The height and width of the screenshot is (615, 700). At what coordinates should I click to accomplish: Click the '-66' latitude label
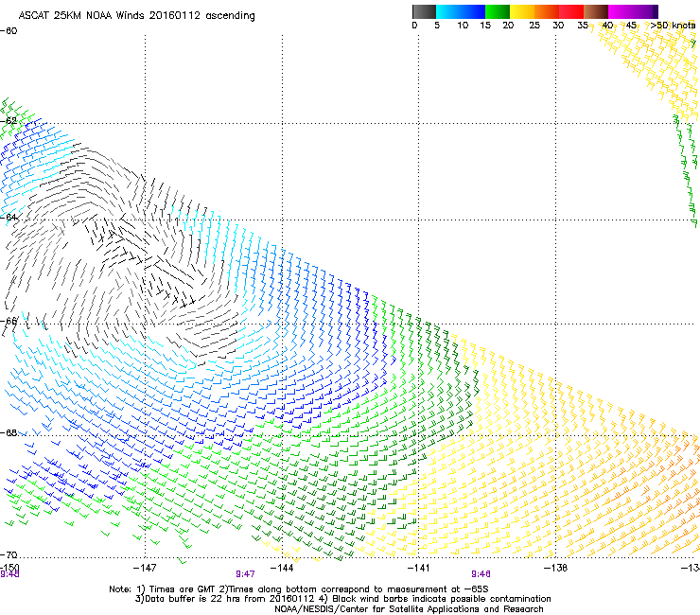(x=9, y=321)
